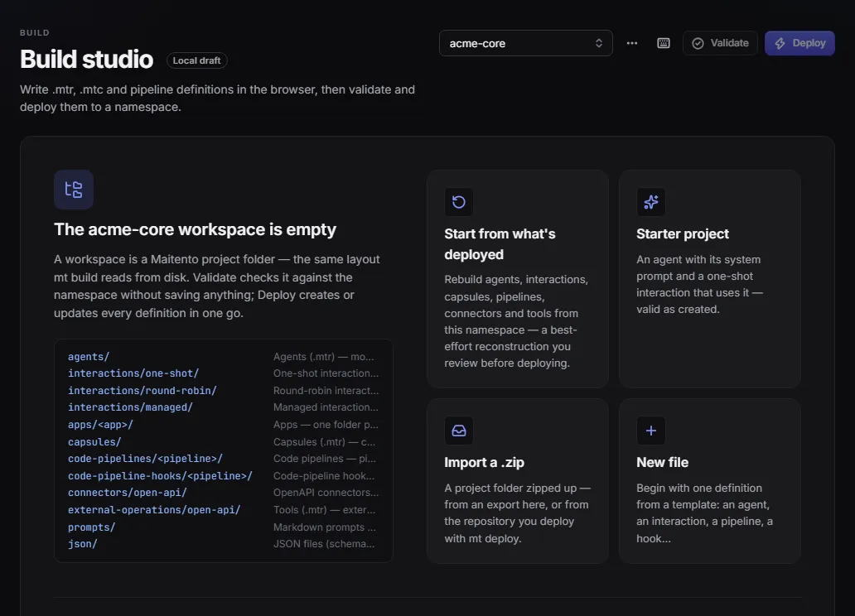Click the Deploy button
Image resolution: width=855 pixels, height=616 pixels.
[799, 43]
